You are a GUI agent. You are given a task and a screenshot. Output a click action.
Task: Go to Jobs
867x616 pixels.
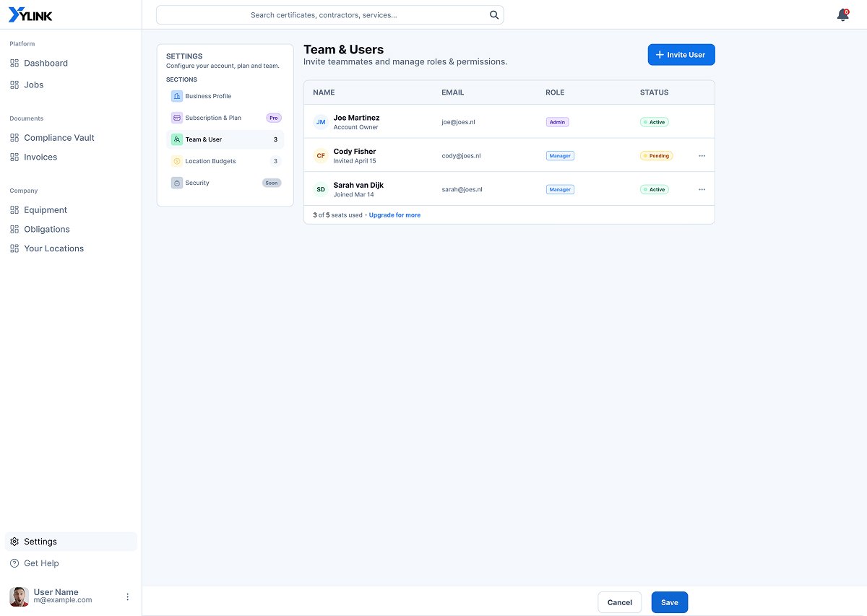[34, 84]
